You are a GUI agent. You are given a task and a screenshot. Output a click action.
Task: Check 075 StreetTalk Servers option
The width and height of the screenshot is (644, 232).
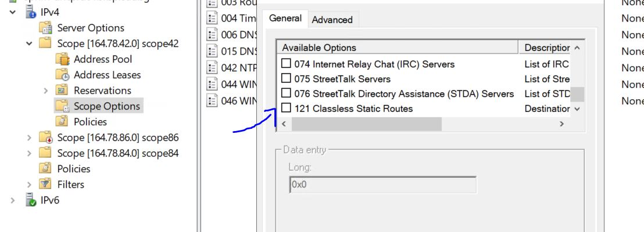(286, 79)
